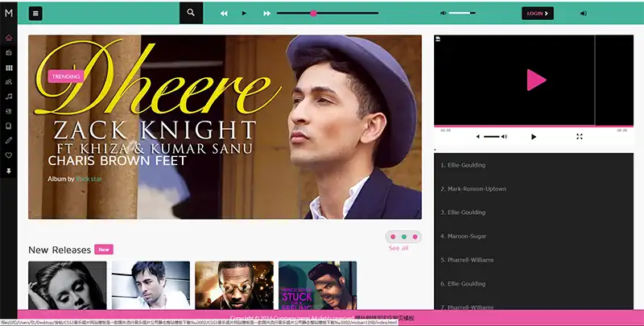Fast-forward the top bar audio player
This screenshot has height=326, width=644.
(267, 14)
